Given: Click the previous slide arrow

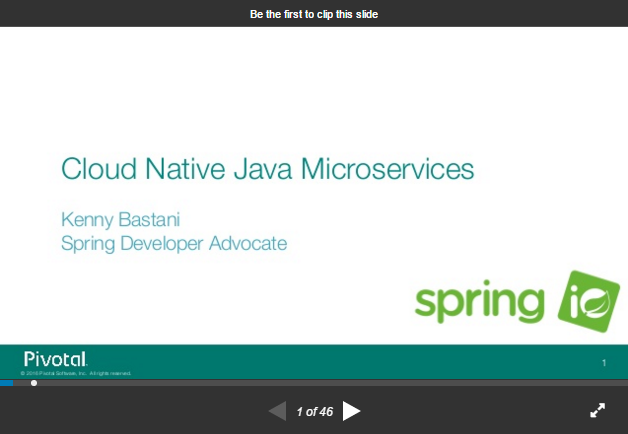Looking at the screenshot, I should coord(277,411).
